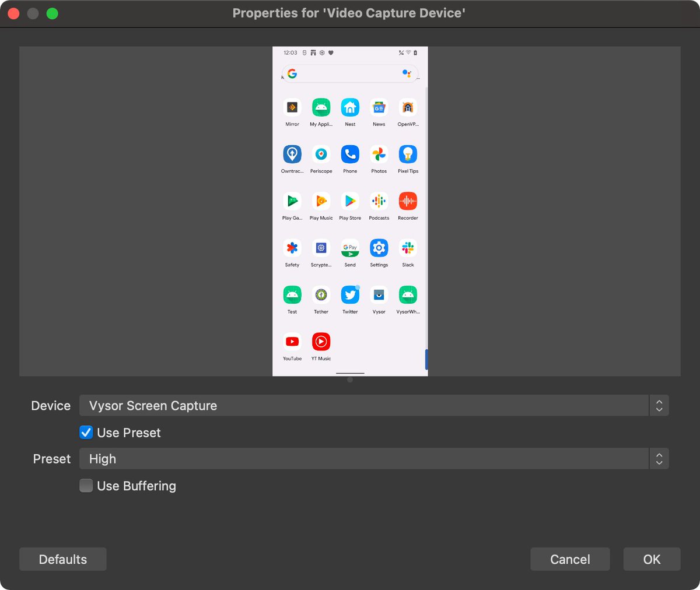Launch the YouTube app icon

point(292,342)
